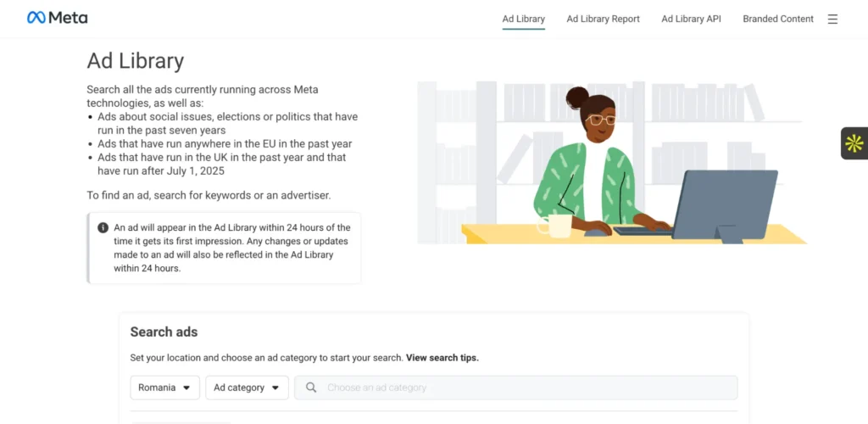The width and height of the screenshot is (868, 424).
Task: Click the illustration of woman at computer
Action: [x=612, y=163]
